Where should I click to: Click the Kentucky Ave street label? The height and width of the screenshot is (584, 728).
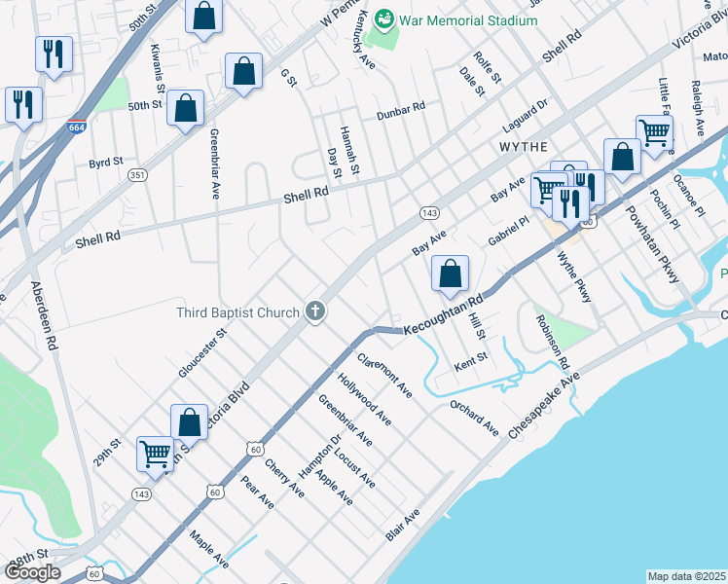coord(364,40)
